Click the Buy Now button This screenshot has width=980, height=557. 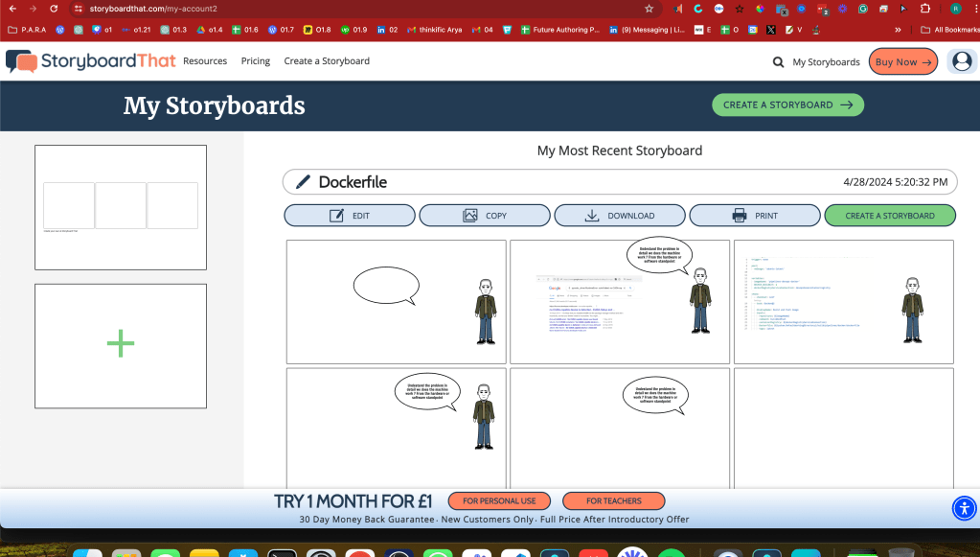(903, 62)
